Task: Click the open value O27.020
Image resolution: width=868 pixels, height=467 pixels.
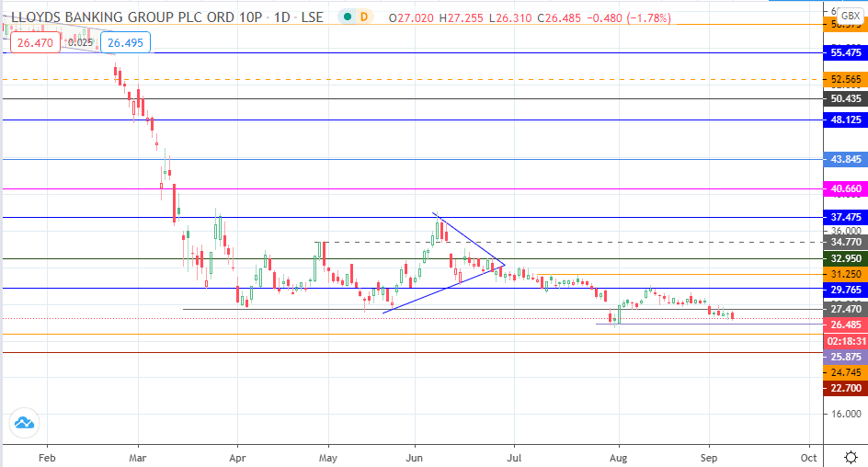Action: 411,18
